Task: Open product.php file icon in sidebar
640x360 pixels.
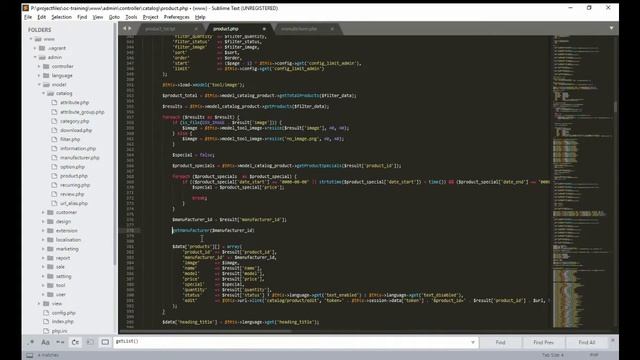Action: [x=54, y=176]
